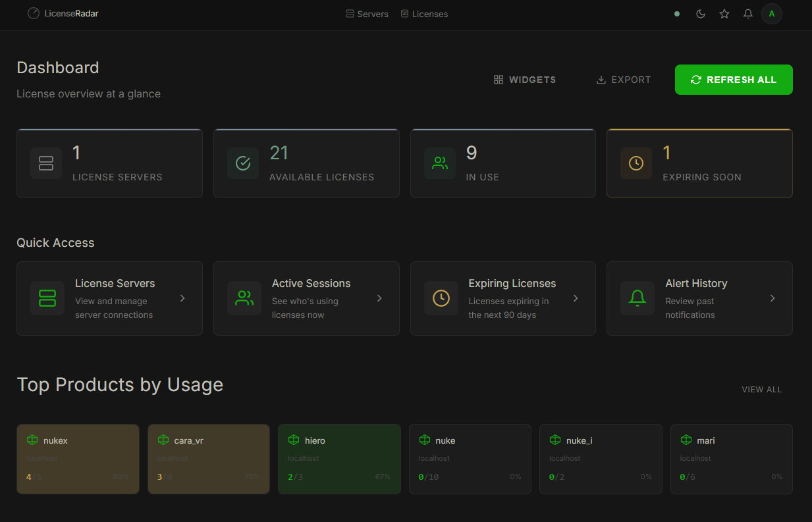The image size is (812, 522).
Task: Click the bell icon on the Alert History card
Action: (x=637, y=298)
